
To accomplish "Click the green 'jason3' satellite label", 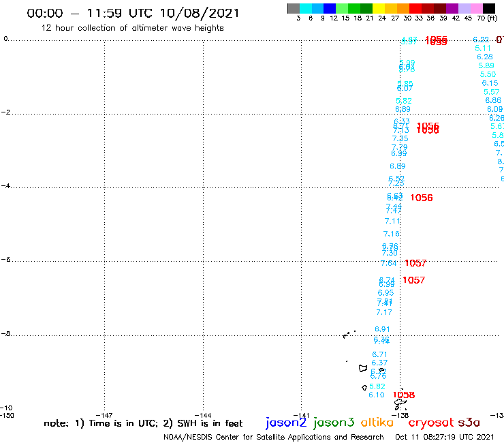I will pos(334,423).
